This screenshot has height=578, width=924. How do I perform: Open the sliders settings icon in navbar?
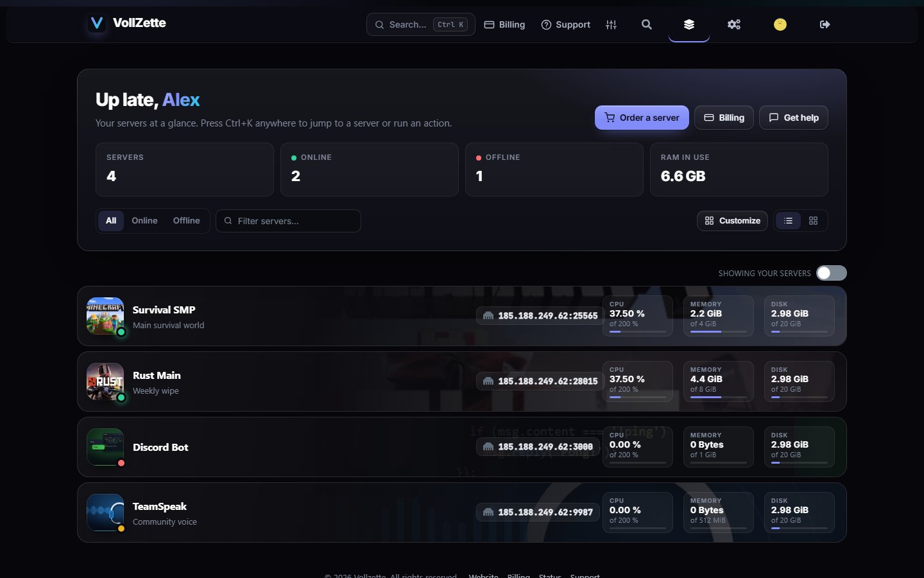coord(611,24)
